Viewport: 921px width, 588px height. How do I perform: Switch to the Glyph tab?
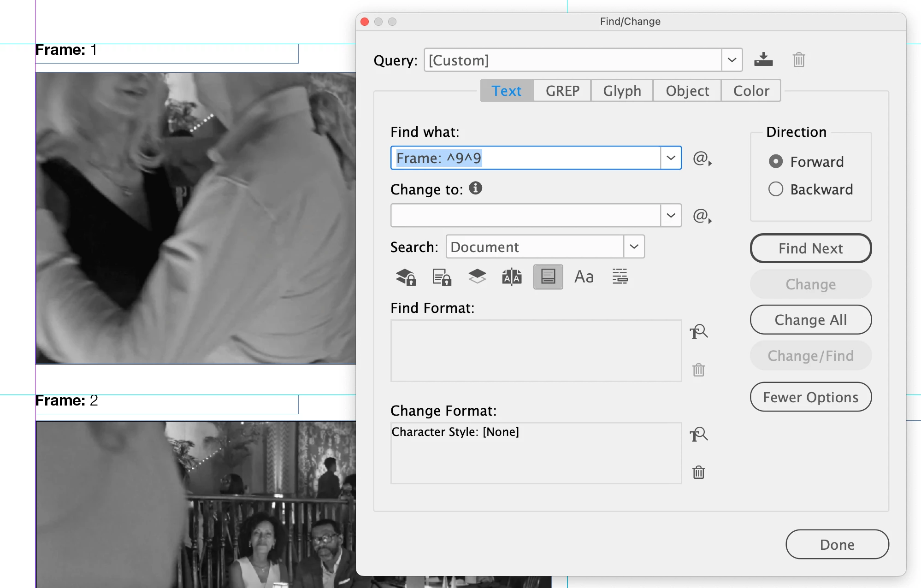tap(622, 91)
